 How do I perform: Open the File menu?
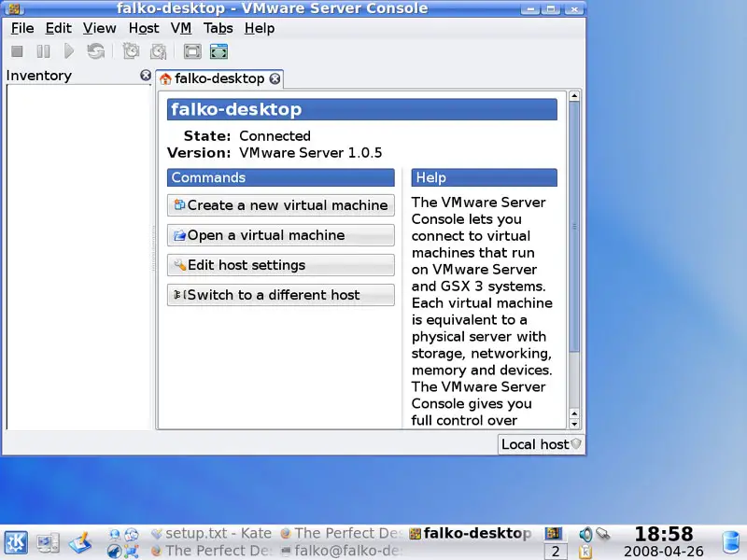pos(22,28)
